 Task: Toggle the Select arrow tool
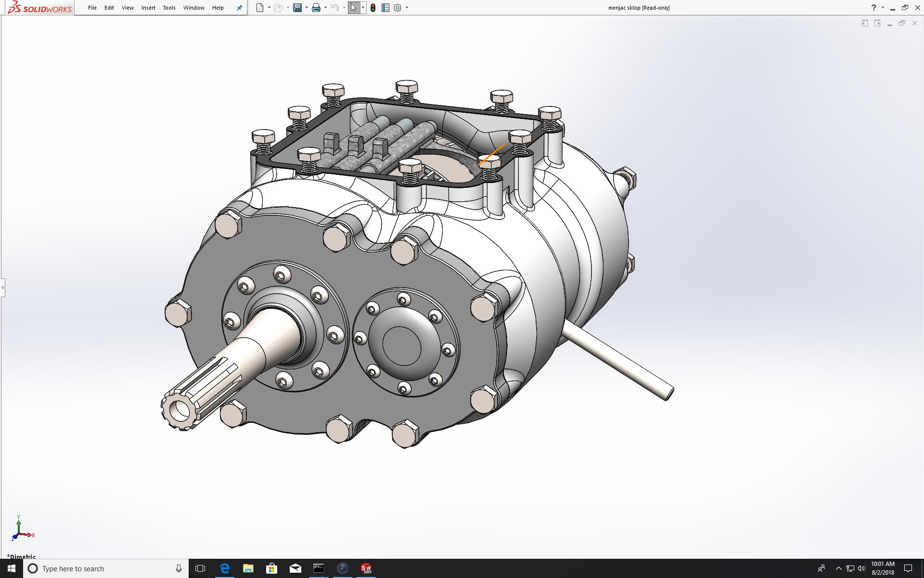pyautogui.click(x=354, y=8)
